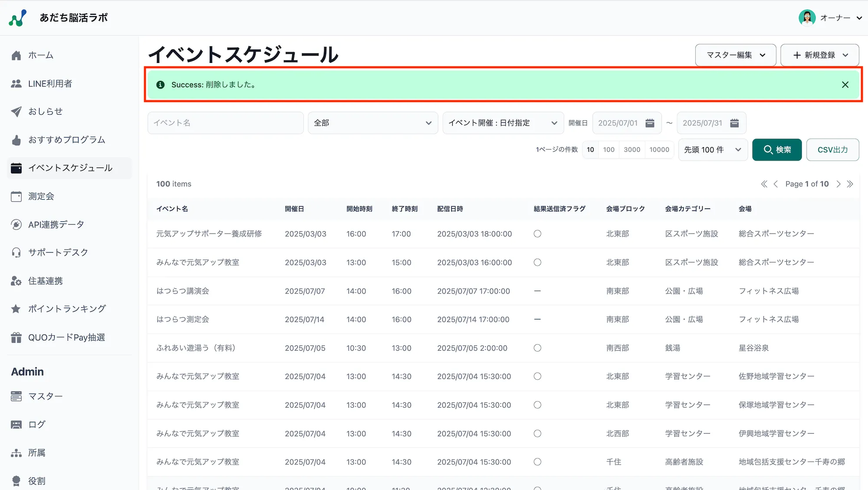Viewport: 868px width, 490px height.
Task: Click the CSV出力 button
Action: 832,150
